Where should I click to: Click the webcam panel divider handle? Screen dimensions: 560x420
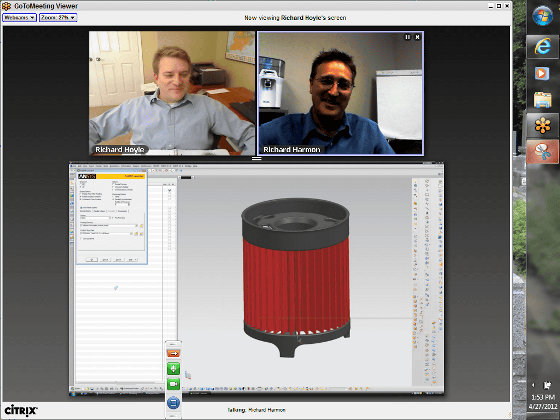coord(256,158)
